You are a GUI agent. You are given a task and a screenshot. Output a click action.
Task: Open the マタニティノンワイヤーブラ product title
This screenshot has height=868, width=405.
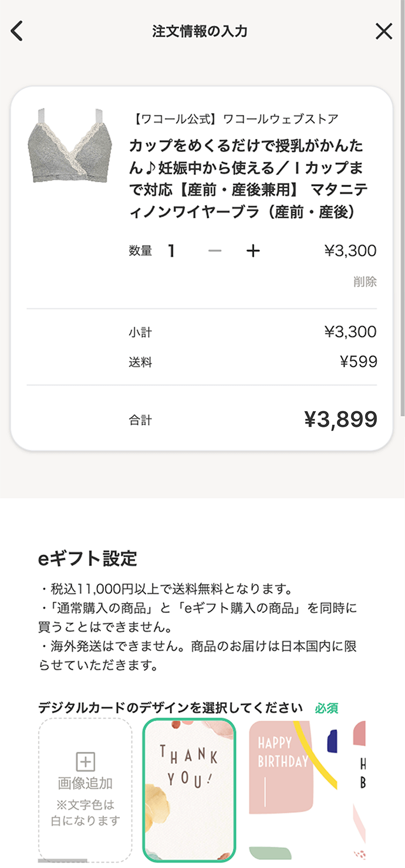click(248, 179)
